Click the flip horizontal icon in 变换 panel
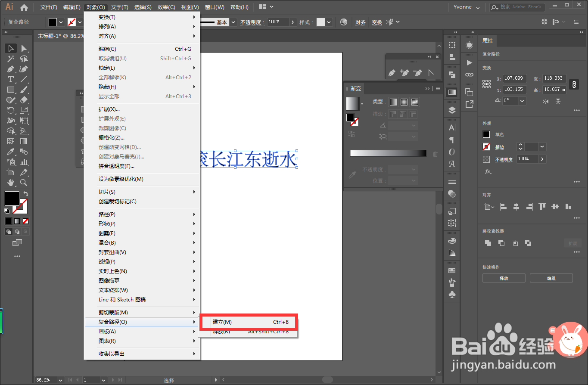 546,101
